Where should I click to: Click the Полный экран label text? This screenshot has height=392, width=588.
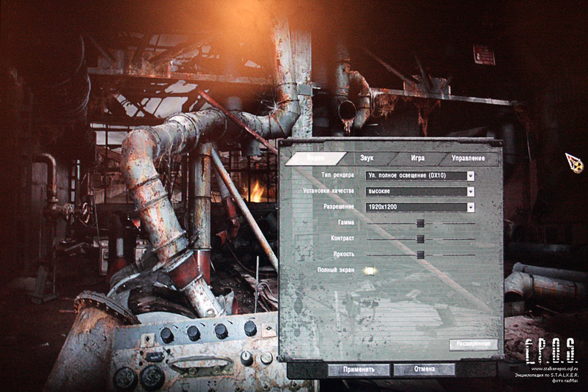[335, 270]
